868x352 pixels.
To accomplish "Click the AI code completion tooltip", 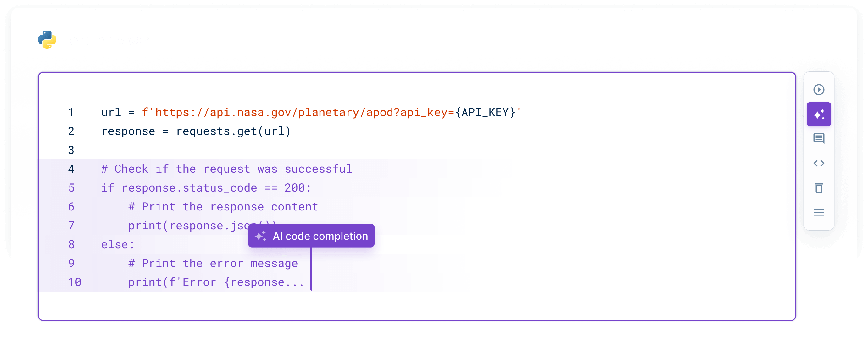I will click(311, 236).
